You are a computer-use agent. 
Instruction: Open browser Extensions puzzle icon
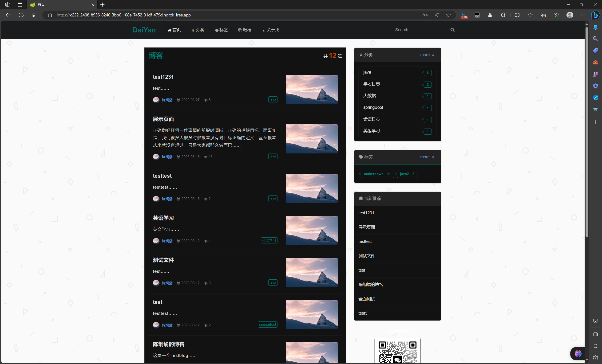click(x=503, y=15)
